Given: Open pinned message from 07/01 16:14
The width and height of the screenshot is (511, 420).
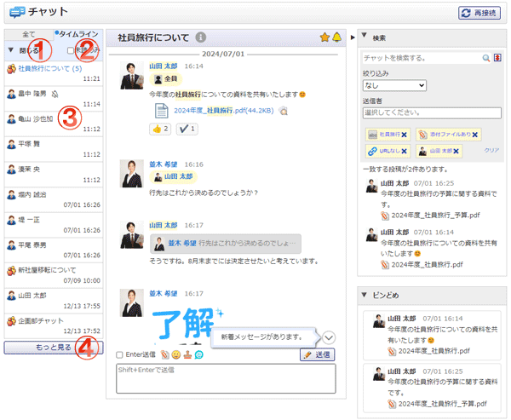Looking at the screenshot, I should point(432,335).
